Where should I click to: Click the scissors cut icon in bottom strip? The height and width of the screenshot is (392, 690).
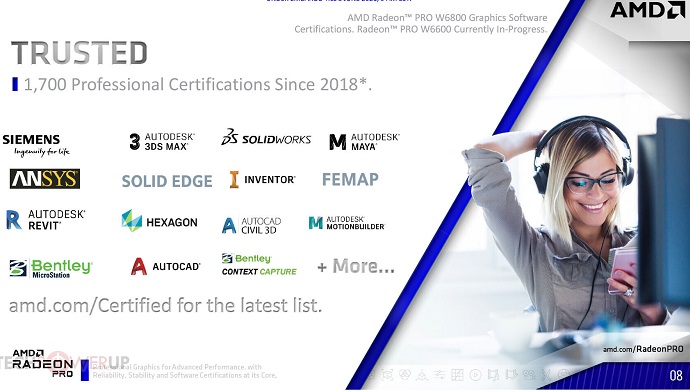(546, 375)
